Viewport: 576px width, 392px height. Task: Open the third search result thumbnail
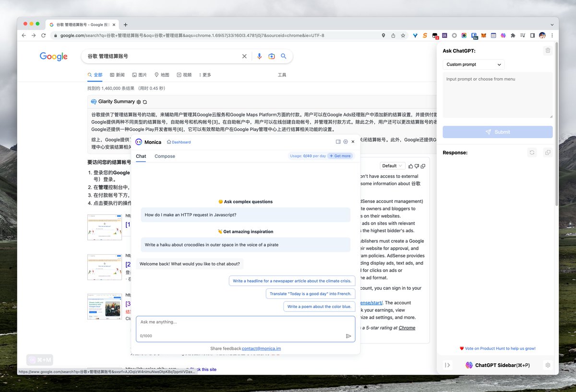pos(105,306)
